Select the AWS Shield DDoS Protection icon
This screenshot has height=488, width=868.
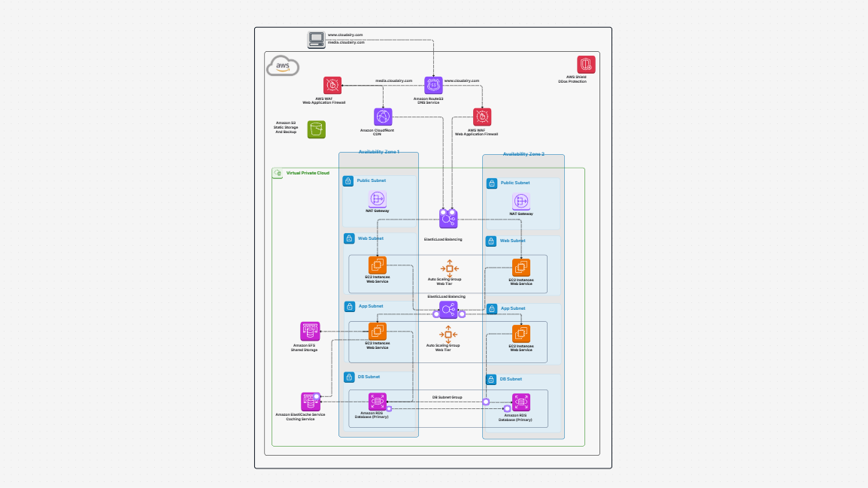tap(586, 65)
